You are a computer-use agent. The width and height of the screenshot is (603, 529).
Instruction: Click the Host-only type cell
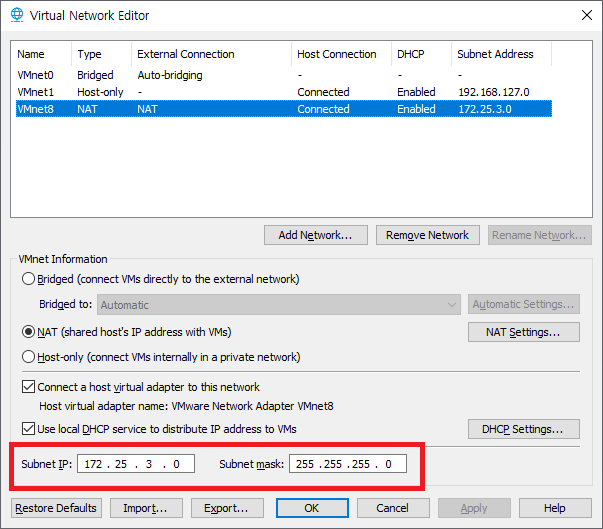[x=100, y=92]
